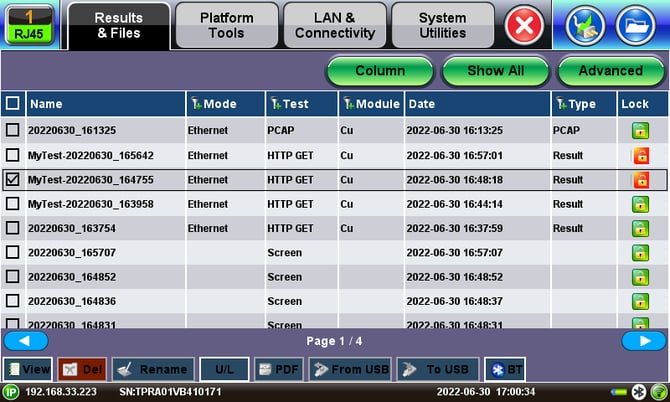Viewport: 670px width, 402px height.
Task: Click the IP address 192.168.33.223
Action: pos(61,392)
